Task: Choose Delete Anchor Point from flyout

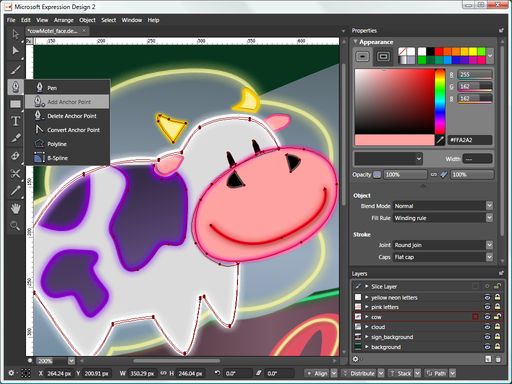Action: (x=67, y=116)
